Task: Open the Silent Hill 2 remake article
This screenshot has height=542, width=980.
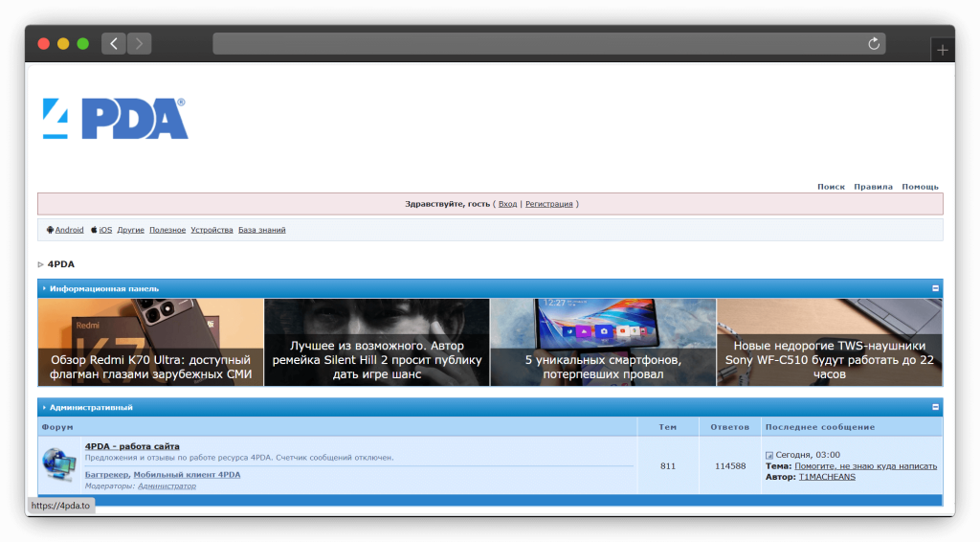Action: coord(377,342)
